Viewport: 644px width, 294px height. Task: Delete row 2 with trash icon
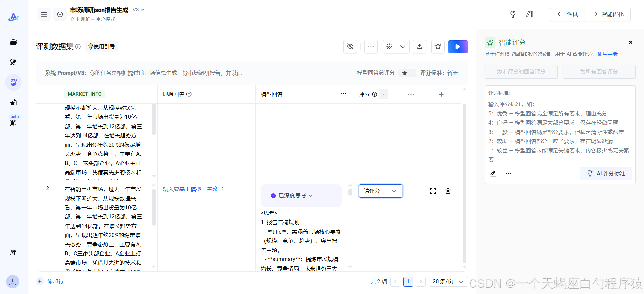pyautogui.click(x=448, y=191)
